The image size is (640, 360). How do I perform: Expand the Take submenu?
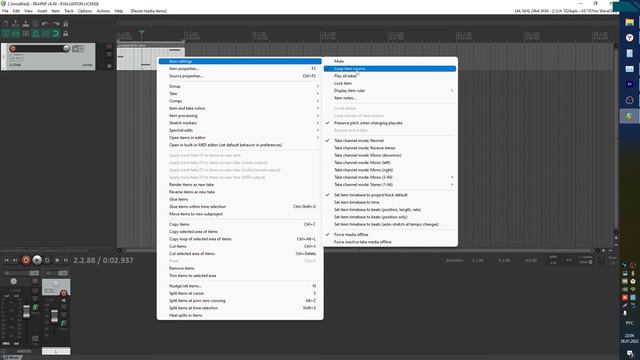pos(240,93)
